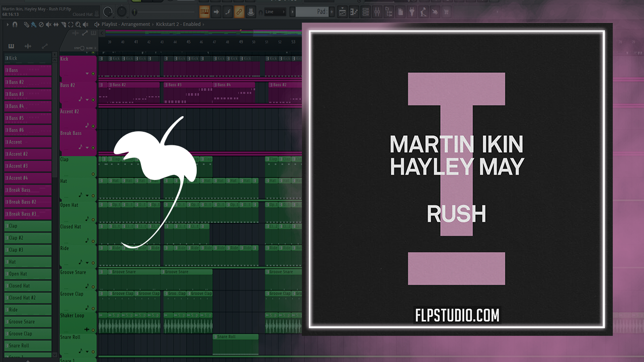This screenshot has width=644, height=362.
Task: Click the link-to-controller chain icon
Action: 239,12
